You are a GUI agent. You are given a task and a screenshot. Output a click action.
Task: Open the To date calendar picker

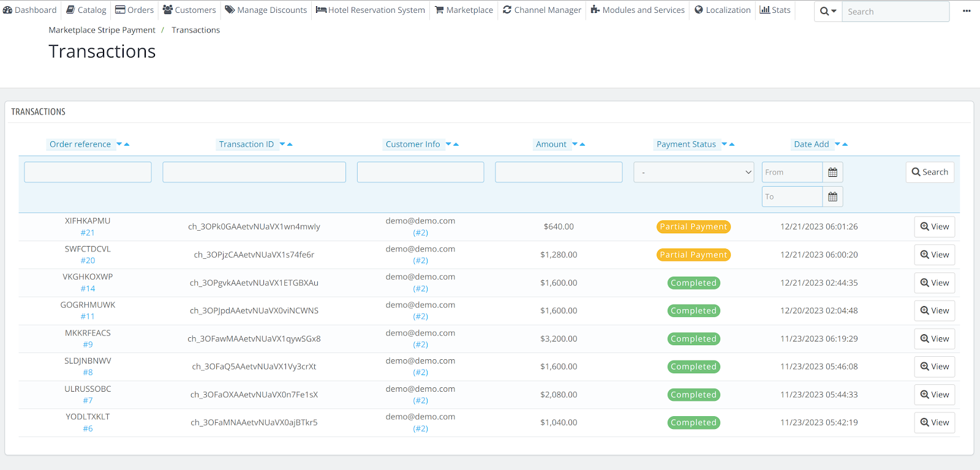coord(832,196)
